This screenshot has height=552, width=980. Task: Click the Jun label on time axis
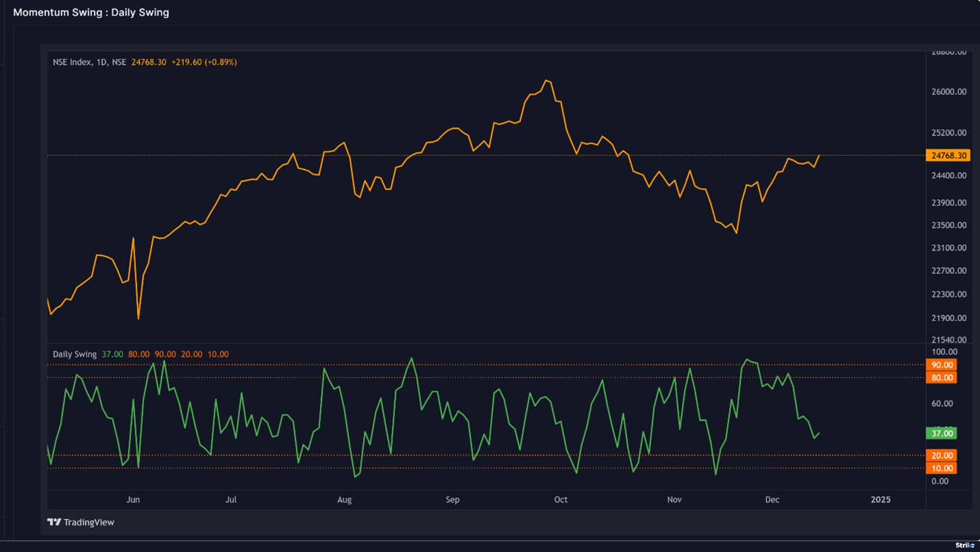[133, 500]
